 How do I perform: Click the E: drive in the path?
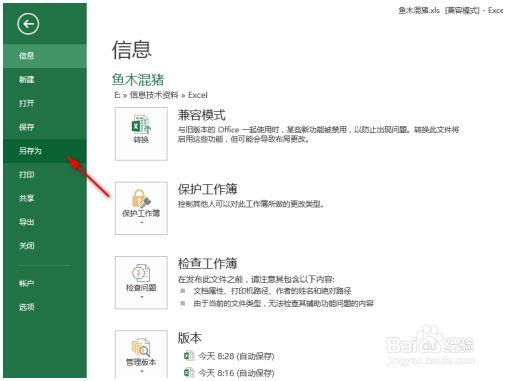(x=117, y=95)
